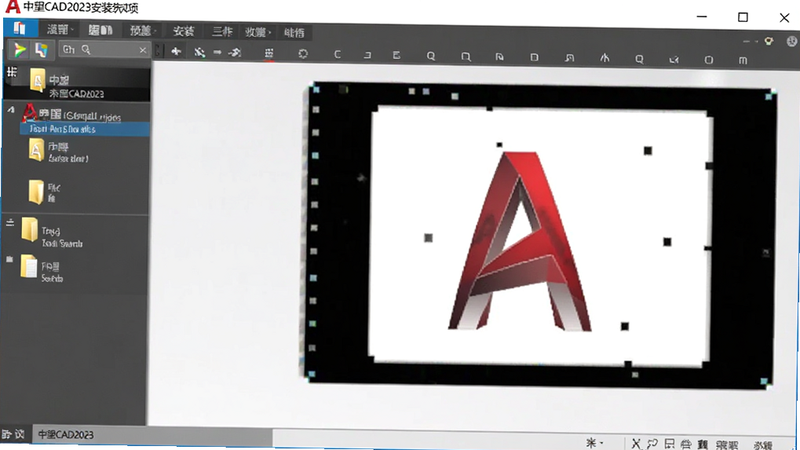Screen dimensions: 800x450
Task: Click the branching upward arrow toolbar icon
Action: (x=605, y=58)
